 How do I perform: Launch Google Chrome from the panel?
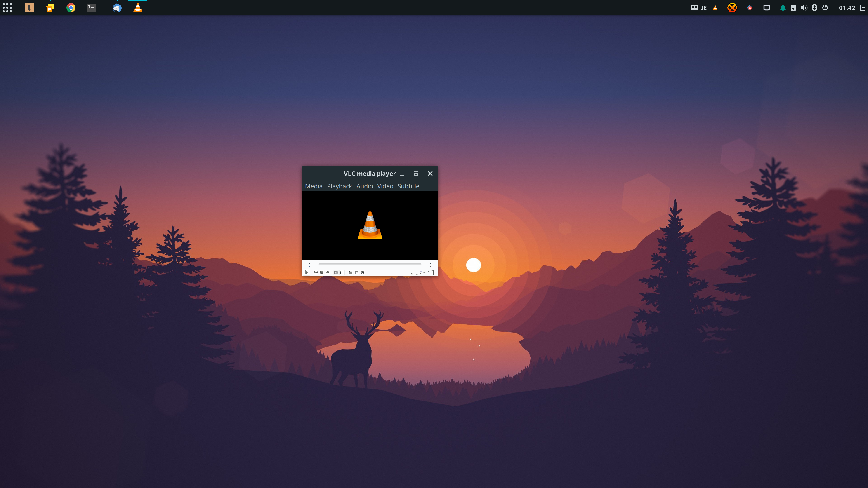click(x=71, y=8)
